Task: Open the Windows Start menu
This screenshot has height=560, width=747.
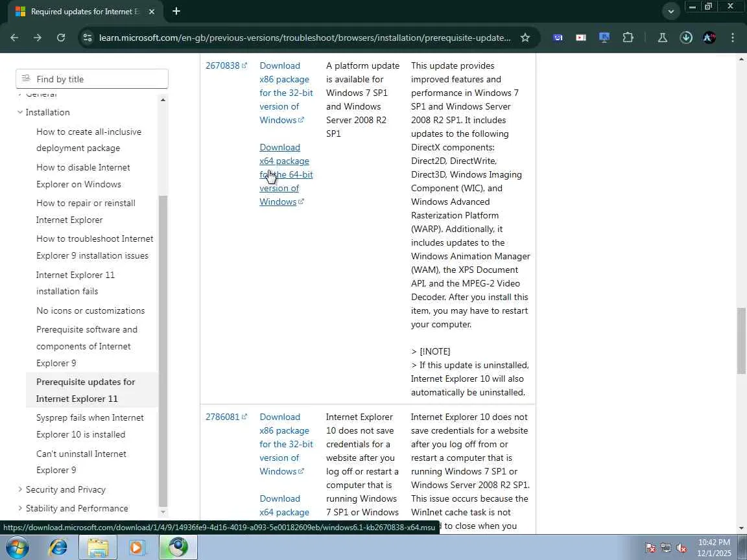Action: pyautogui.click(x=17, y=547)
